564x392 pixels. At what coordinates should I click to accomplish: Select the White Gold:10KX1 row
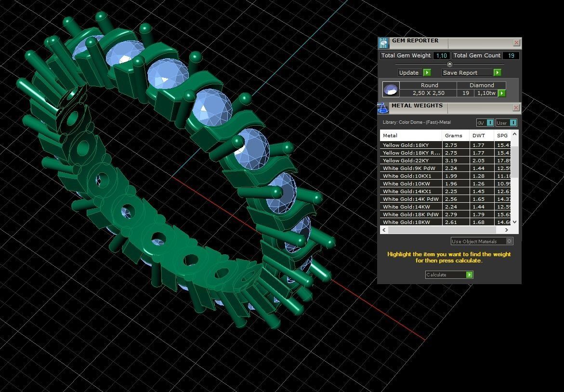(x=446, y=176)
